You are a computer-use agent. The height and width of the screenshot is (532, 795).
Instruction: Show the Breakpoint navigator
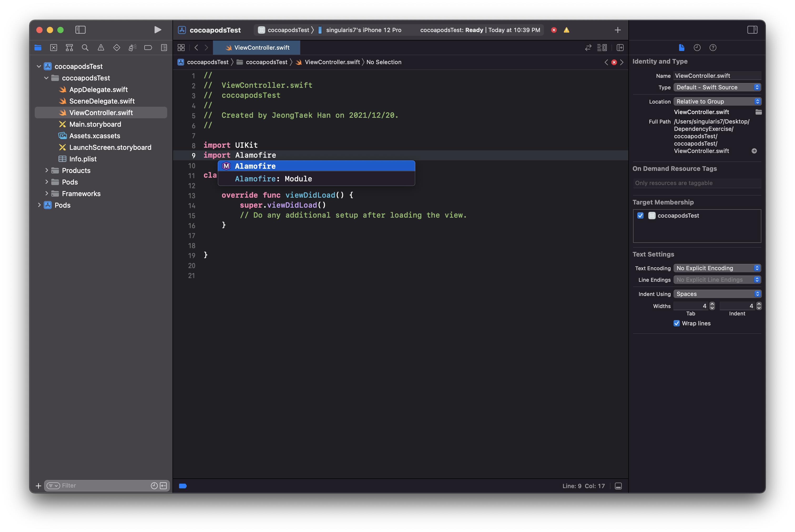click(148, 48)
